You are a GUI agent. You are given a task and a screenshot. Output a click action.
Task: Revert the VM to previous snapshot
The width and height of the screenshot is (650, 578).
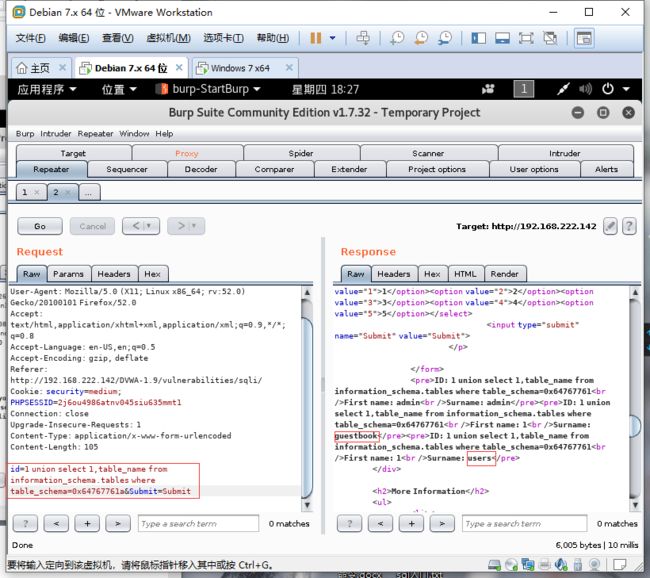coord(421,38)
